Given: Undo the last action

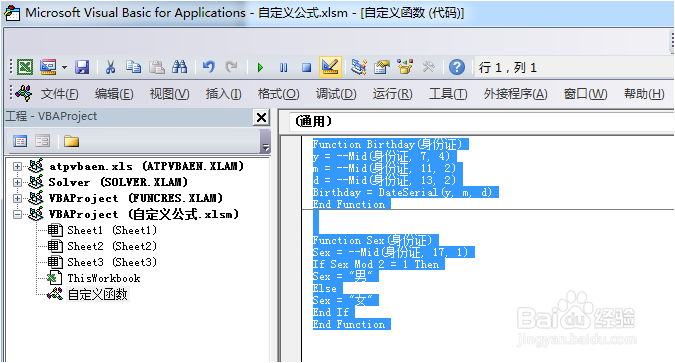Looking at the screenshot, I should coord(209,67).
